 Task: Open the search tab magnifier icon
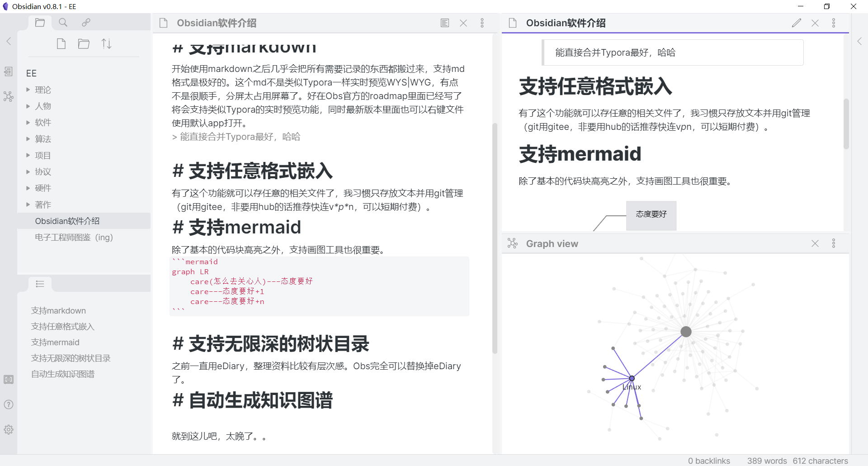click(x=63, y=22)
